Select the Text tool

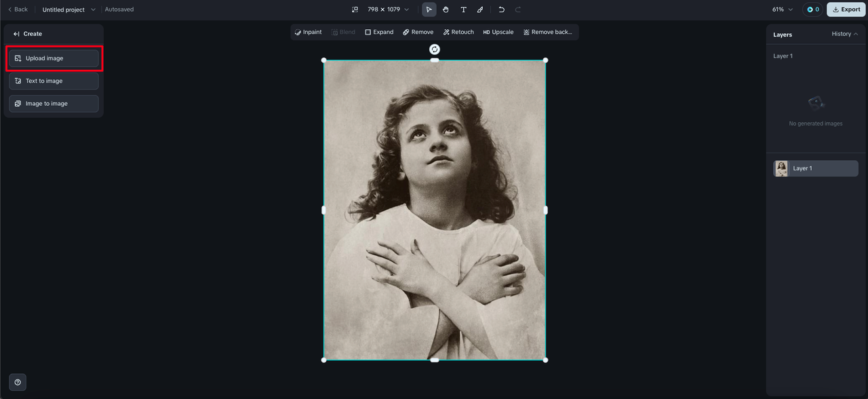click(463, 9)
